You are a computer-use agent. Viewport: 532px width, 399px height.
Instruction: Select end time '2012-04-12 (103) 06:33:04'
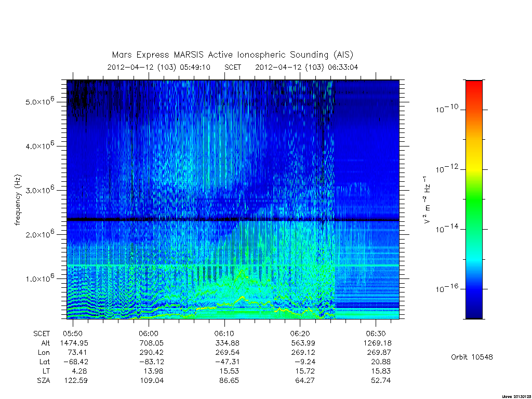pos(307,67)
